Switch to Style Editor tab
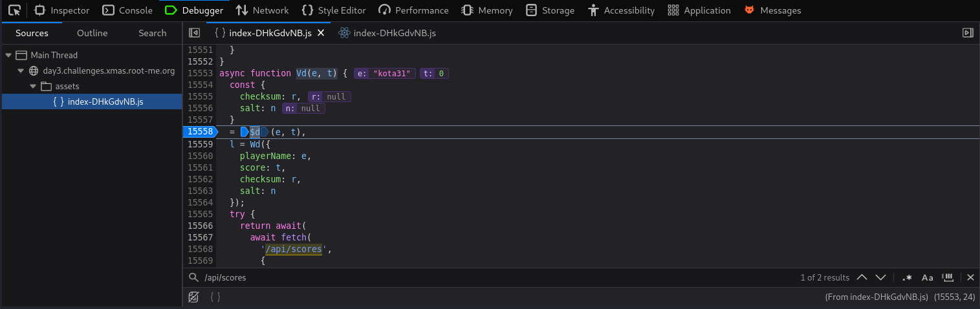This screenshot has height=309, width=980. (x=334, y=10)
